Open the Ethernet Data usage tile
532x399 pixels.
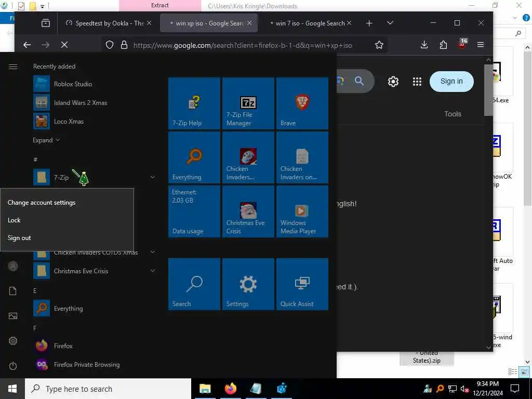point(194,211)
